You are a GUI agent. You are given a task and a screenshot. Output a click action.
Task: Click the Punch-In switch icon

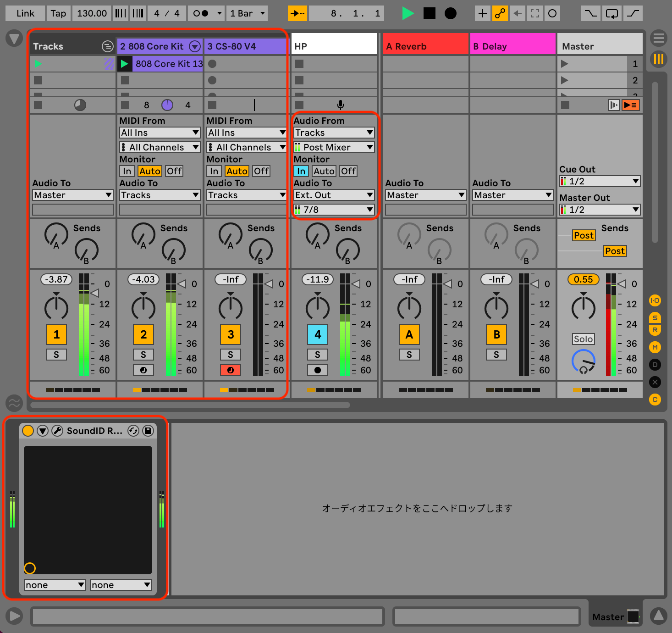coord(591,13)
